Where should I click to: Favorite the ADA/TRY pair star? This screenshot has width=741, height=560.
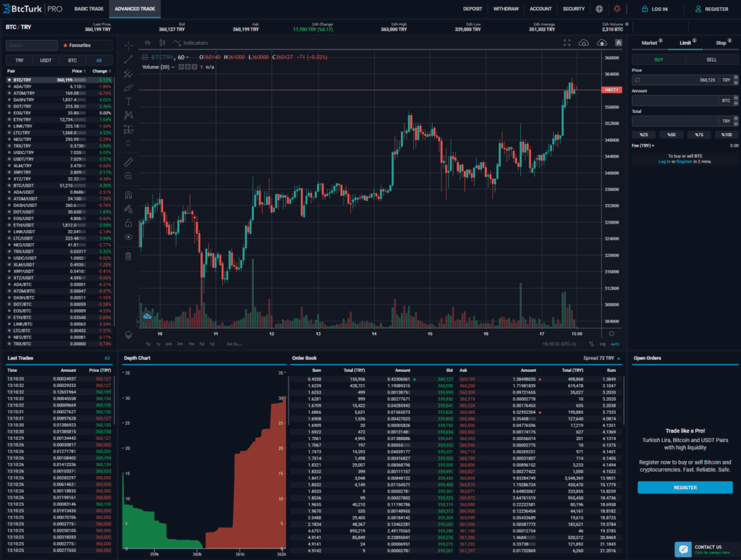pyautogui.click(x=9, y=87)
